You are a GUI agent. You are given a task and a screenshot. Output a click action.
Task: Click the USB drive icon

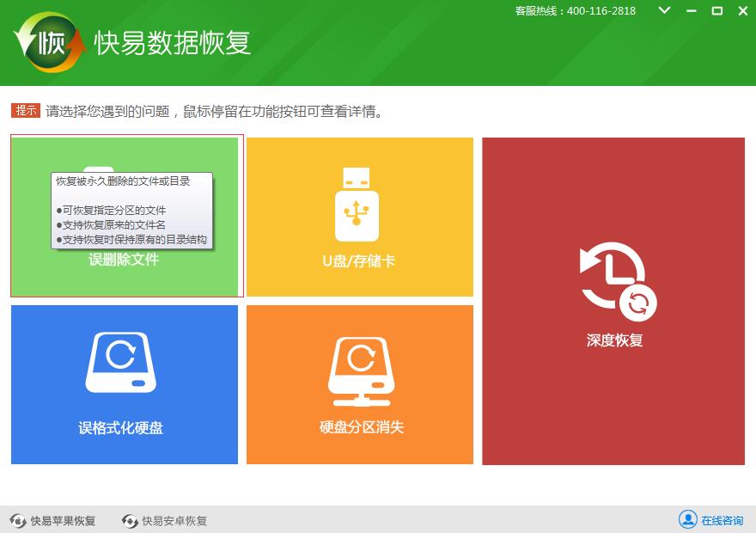[x=357, y=205]
